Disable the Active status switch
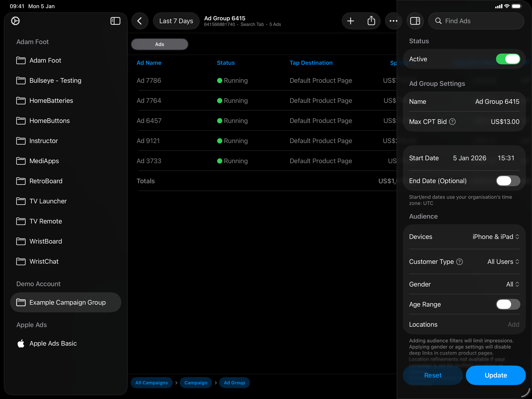 click(508, 59)
